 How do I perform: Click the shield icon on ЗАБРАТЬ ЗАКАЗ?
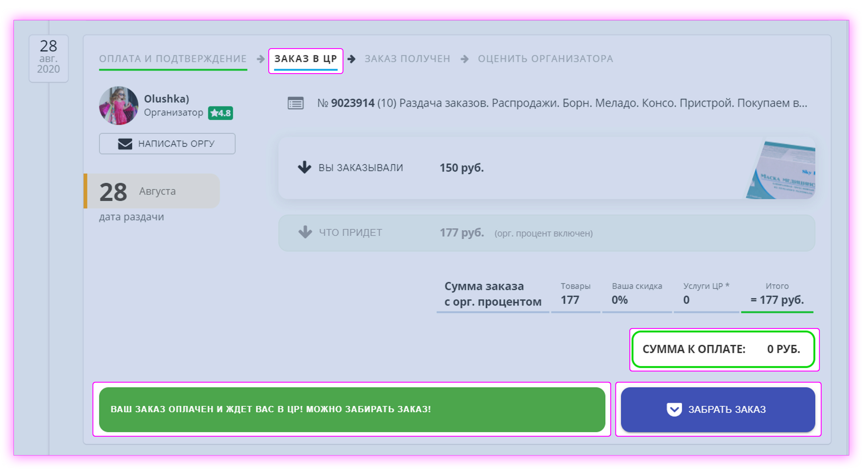[674, 410]
